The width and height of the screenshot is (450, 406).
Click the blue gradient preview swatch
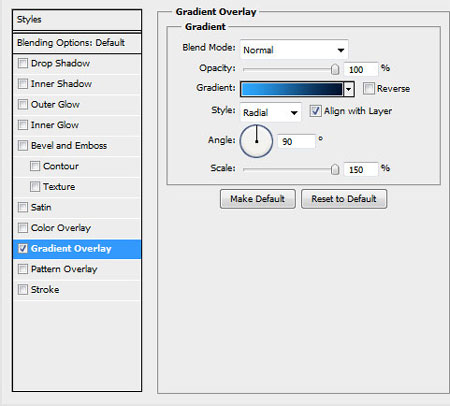pos(292,89)
